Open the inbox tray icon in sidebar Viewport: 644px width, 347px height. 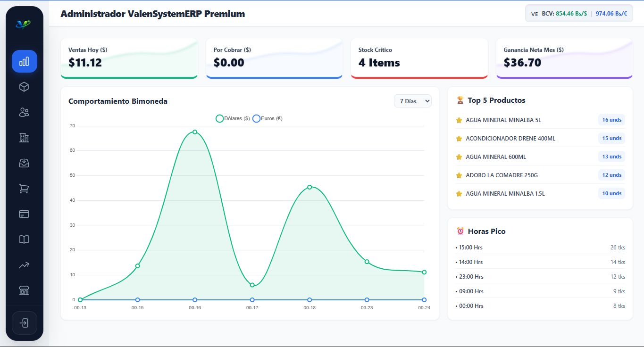pyautogui.click(x=24, y=163)
